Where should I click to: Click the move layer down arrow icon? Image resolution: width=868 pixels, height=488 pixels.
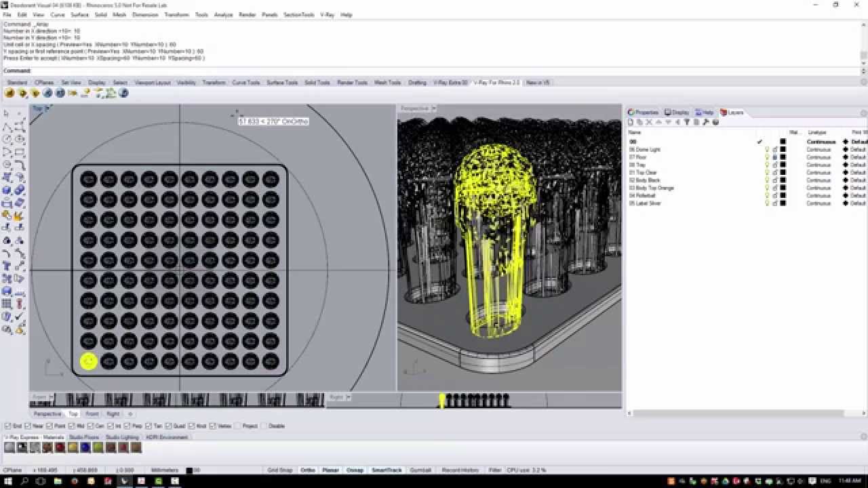[x=668, y=122]
